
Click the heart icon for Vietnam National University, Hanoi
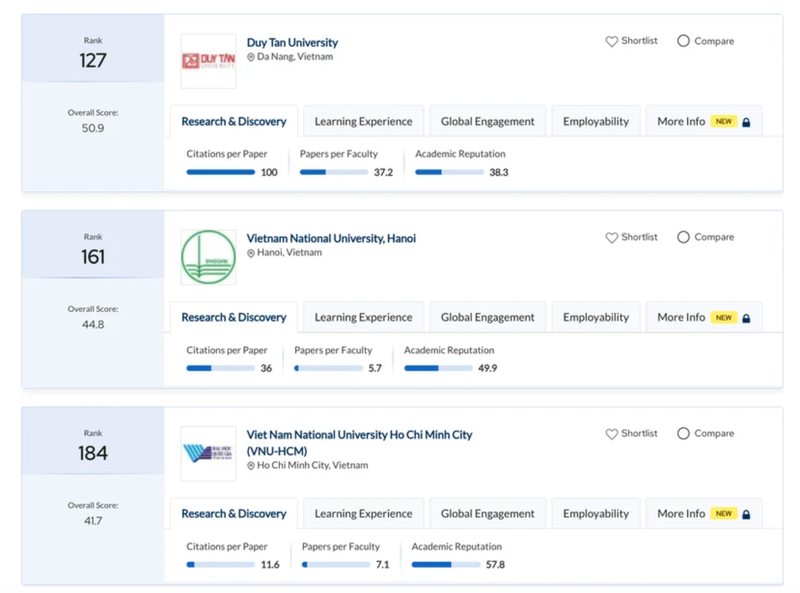pyautogui.click(x=611, y=237)
